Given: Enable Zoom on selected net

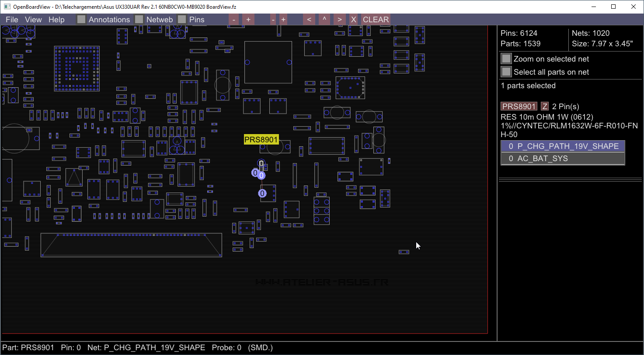Looking at the screenshot, I should click(x=506, y=59).
